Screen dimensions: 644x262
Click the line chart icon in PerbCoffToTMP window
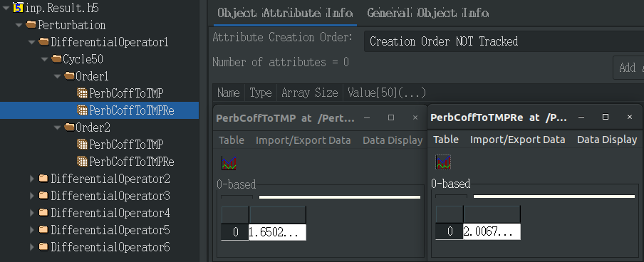coord(229,163)
